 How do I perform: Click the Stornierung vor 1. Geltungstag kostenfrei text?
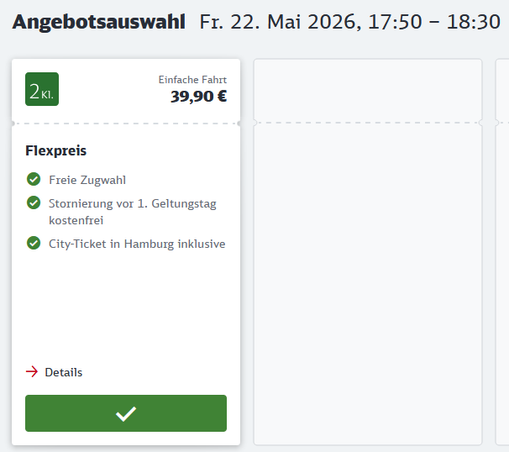coord(132,212)
